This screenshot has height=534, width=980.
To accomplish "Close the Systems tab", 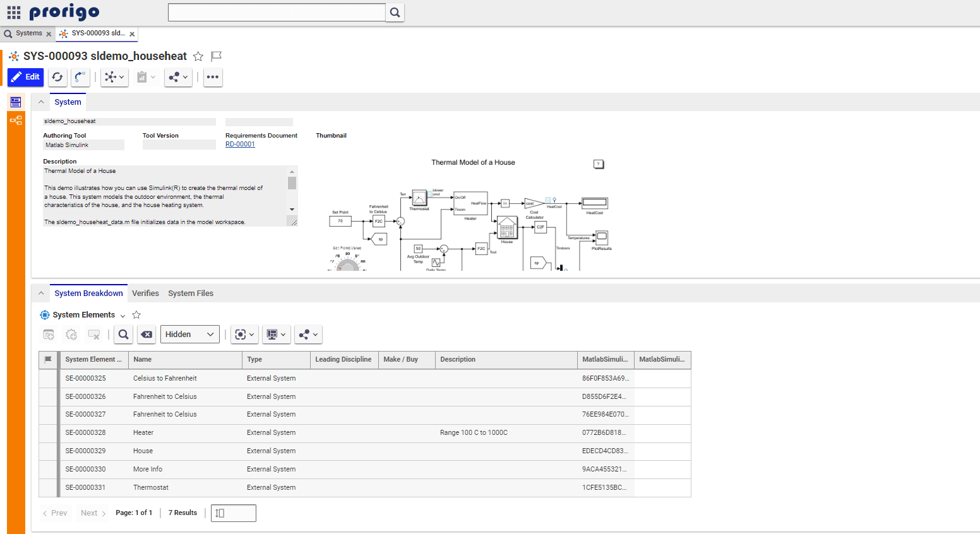I will [49, 34].
